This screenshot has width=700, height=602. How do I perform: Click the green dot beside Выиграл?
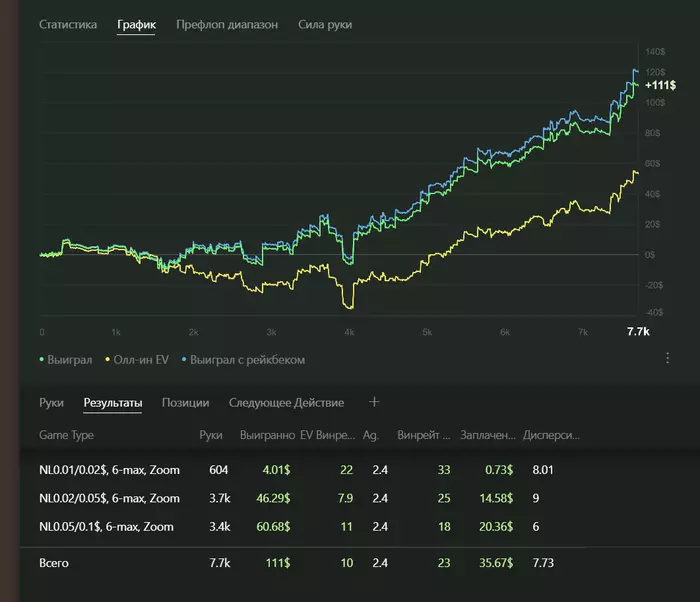click(42, 359)
